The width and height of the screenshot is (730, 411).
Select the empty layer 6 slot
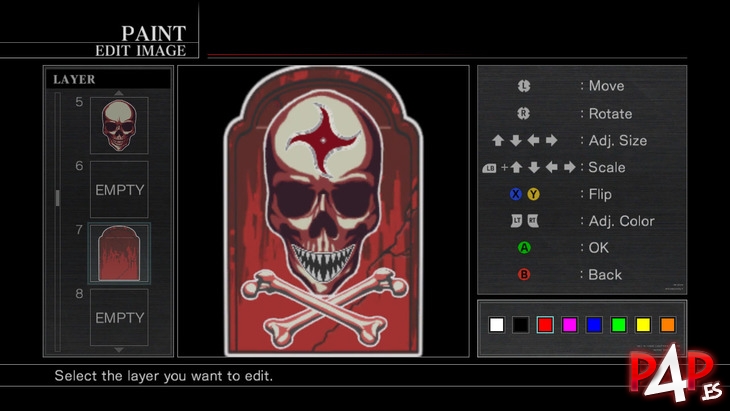tap(119, 189)
